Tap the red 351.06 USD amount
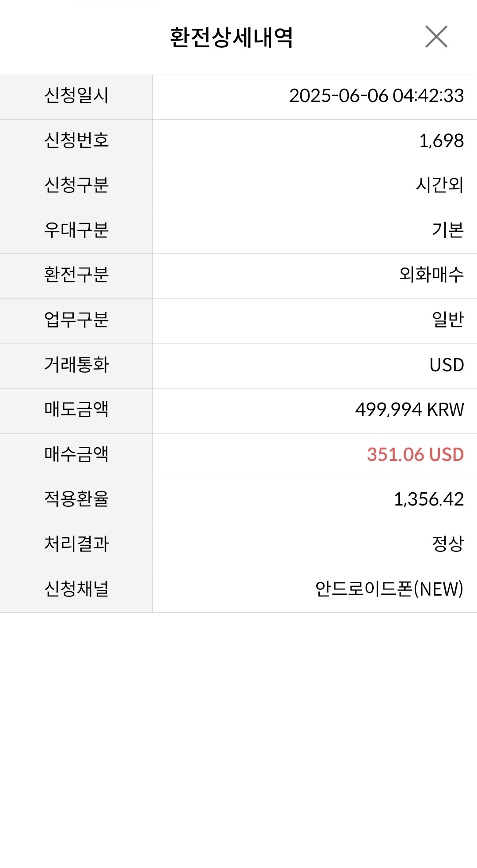Image resolution: width=477 pixels, height=868 pixels. click(x=415, y=455)
